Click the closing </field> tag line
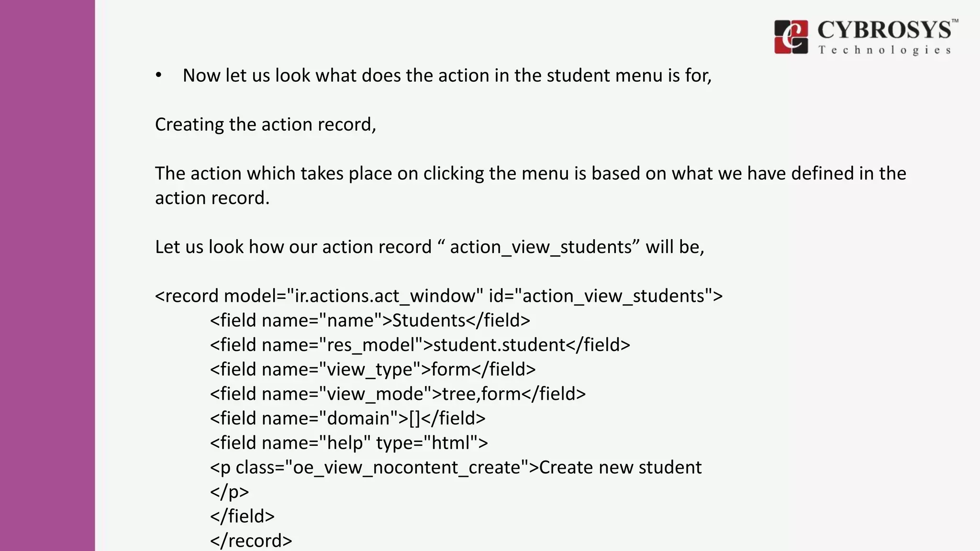 [242, 516]
